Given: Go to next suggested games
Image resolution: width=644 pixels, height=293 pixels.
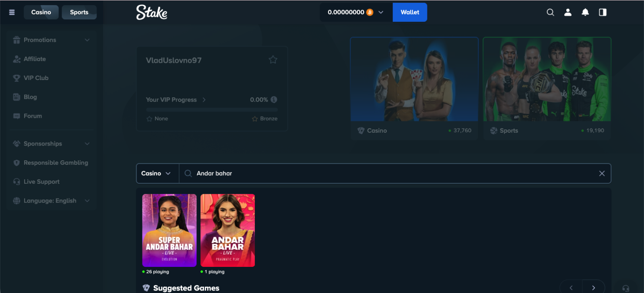Looking at the screenshot, I should pyautogui.click(x=593, y=288).
